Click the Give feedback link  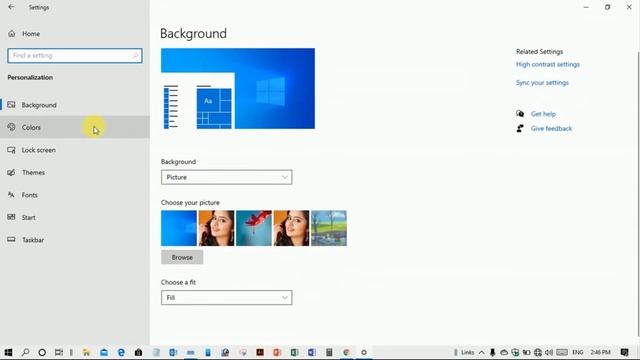(x=551, y=129)
